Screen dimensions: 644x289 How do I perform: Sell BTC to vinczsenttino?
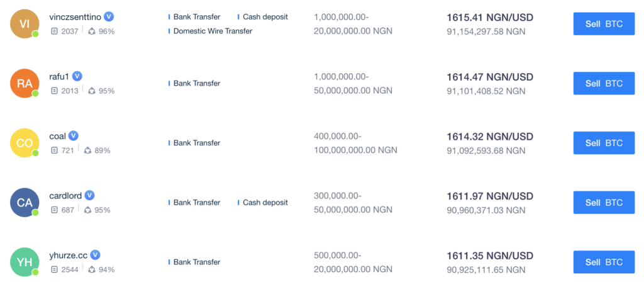604,24
